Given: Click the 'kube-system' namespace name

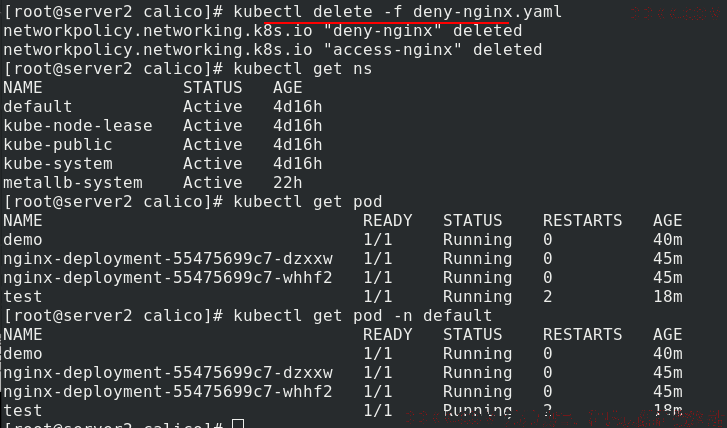Looking at the screenshot, I should [x=58, y=164].
